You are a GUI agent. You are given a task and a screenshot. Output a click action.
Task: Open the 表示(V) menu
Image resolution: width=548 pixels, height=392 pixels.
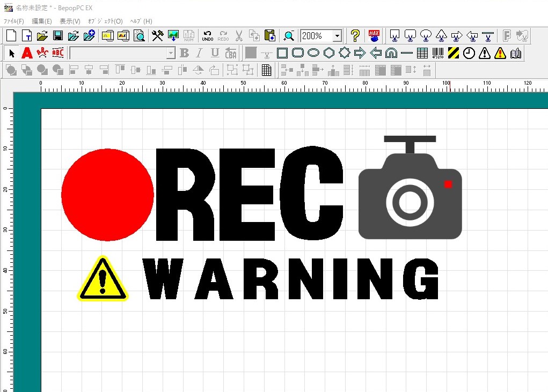pyautogui.click(x=70, y=21)
